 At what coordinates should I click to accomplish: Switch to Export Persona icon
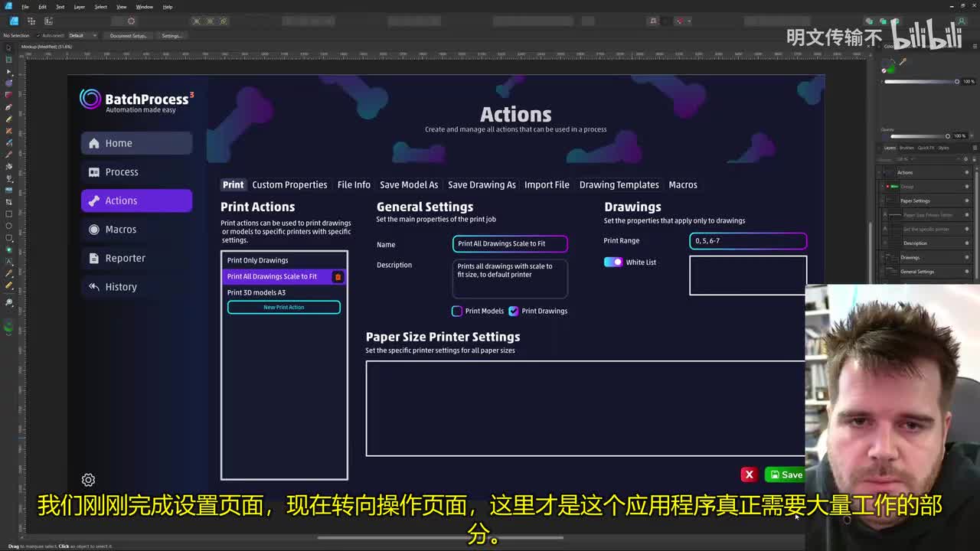pos(48,21)
